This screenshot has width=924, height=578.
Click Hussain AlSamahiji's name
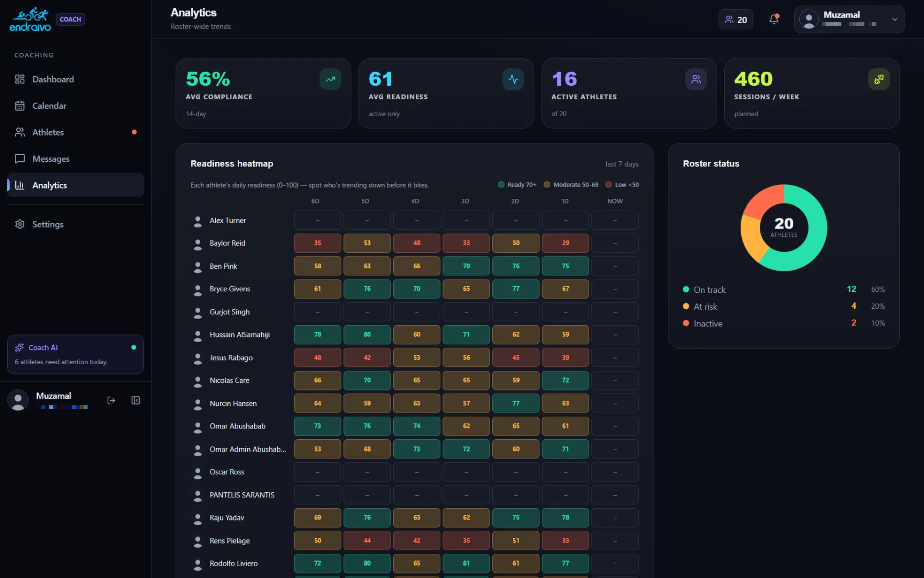tap(240, 334)
